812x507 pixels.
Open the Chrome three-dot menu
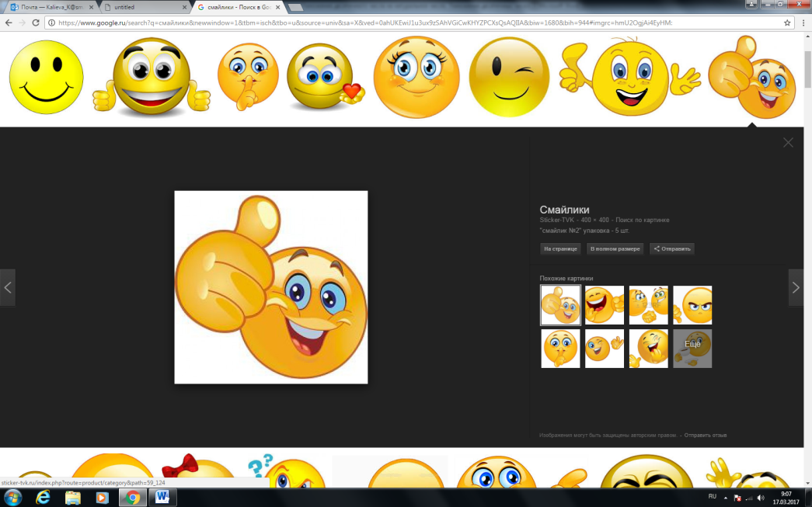coord(803,23)
